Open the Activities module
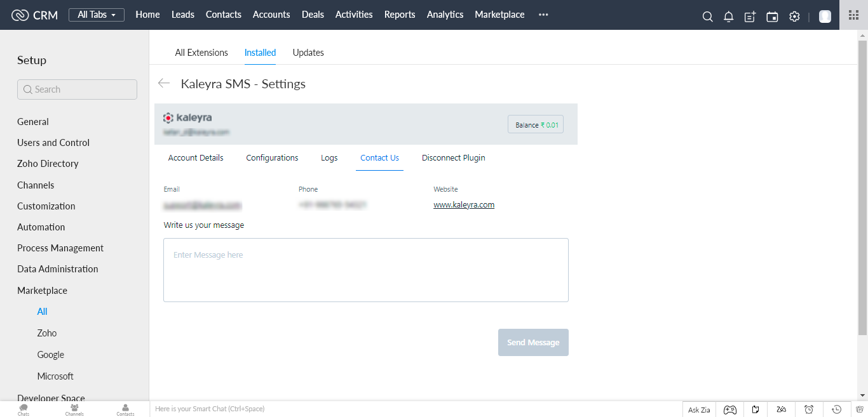This screenshot has height=417, width=868. pos(354,15)
